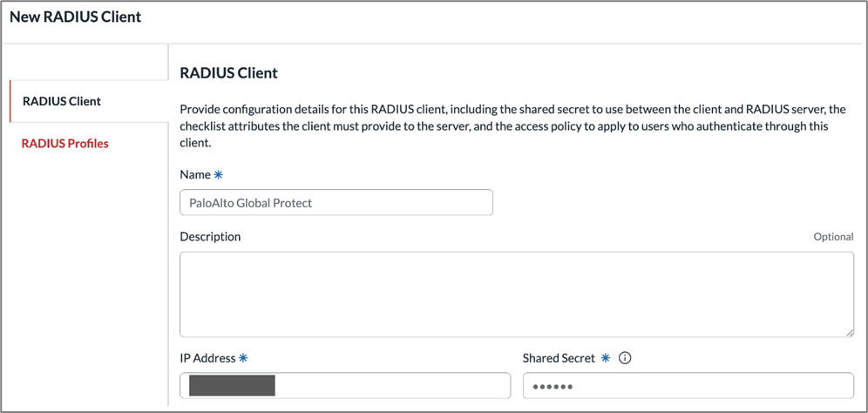Switch to the RADIUS Profiles tab
The height and width of the screenshot is (413, 868).
click(x=65, y=144)
